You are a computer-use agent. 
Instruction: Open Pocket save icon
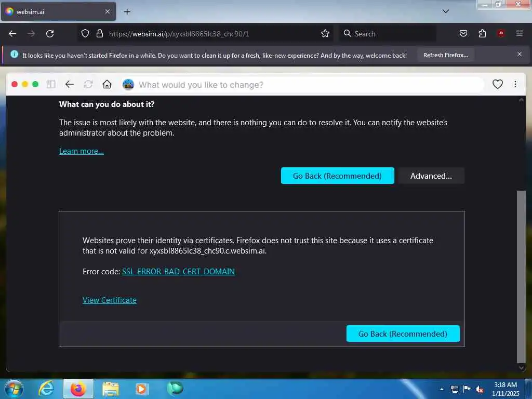pyautogui.click(x=463, y=33)
